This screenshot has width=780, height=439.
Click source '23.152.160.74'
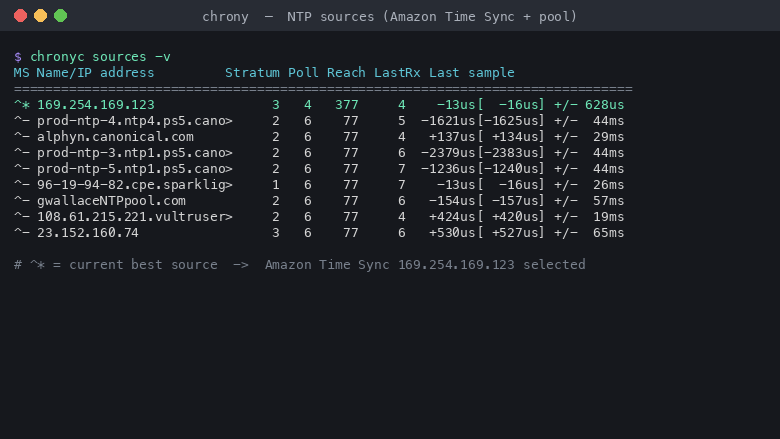(x=88, y=232)
